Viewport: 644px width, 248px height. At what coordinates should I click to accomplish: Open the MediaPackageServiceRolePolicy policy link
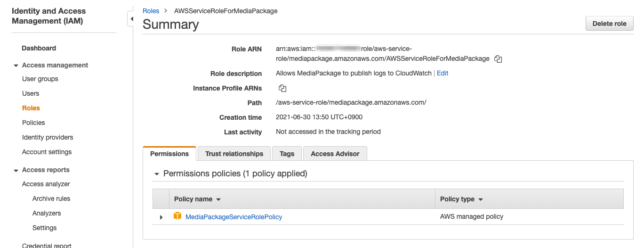[x=233, y=217]
